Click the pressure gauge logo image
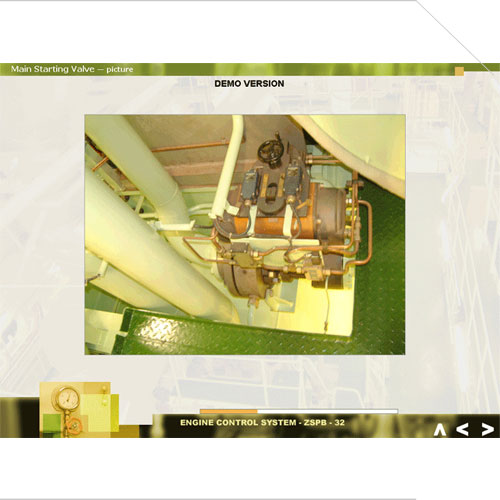 tap(68, 398)
